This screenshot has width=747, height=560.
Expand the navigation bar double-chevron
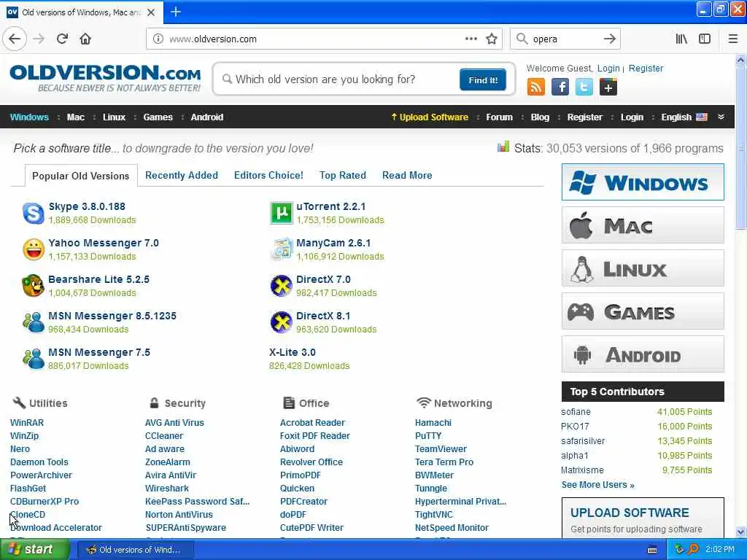point(721,117)
